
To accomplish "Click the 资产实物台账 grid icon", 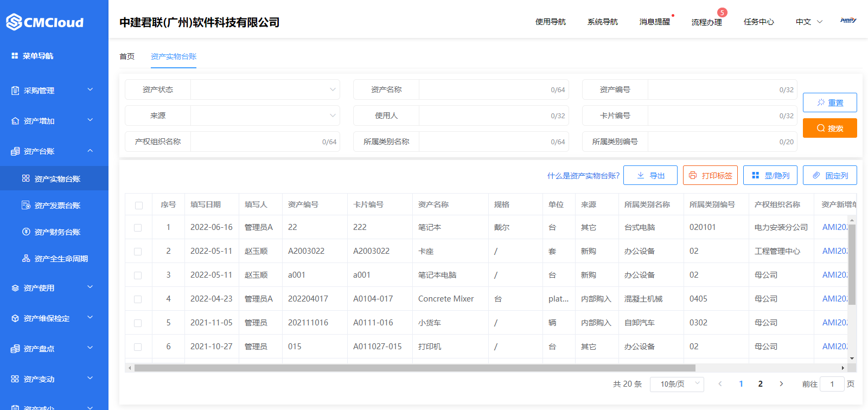I will [25, 178].
